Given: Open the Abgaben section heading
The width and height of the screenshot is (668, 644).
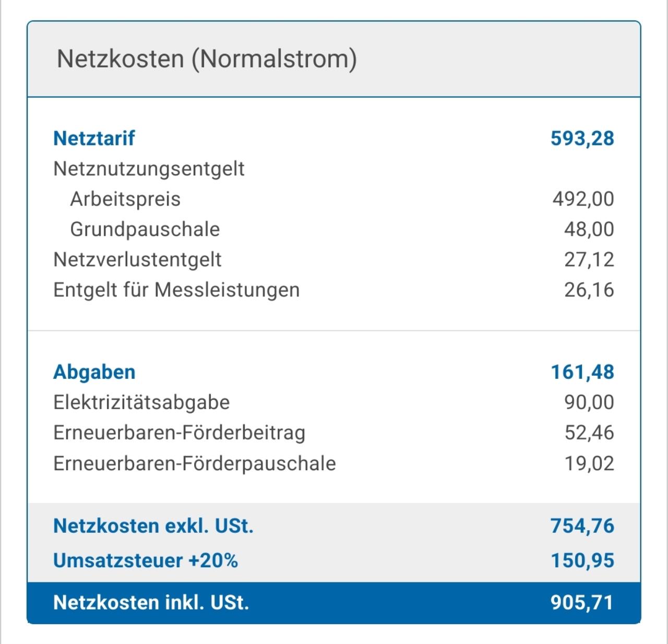Looking at the screenshot, I should [94, 372].
